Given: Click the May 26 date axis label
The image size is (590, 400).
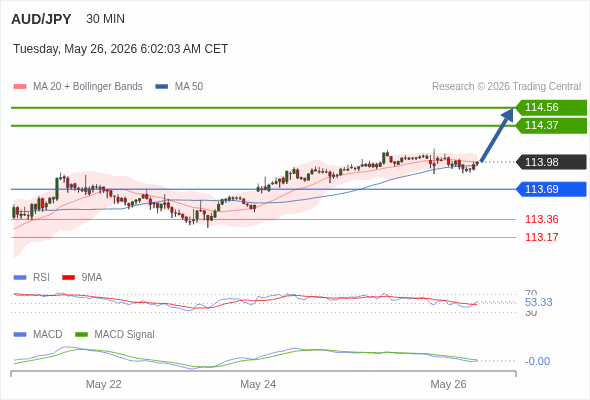Looking at the screenshot, I should point(448,384).
